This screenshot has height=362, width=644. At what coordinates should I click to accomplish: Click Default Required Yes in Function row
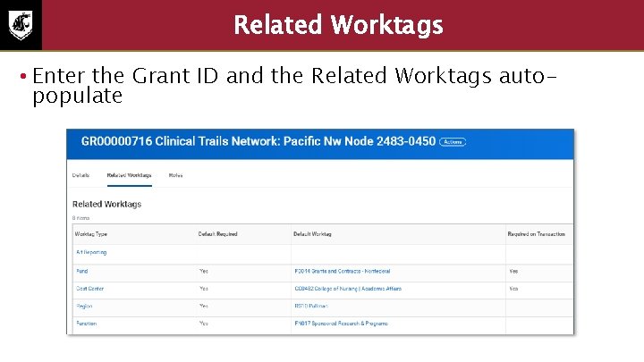coord(204,324)
